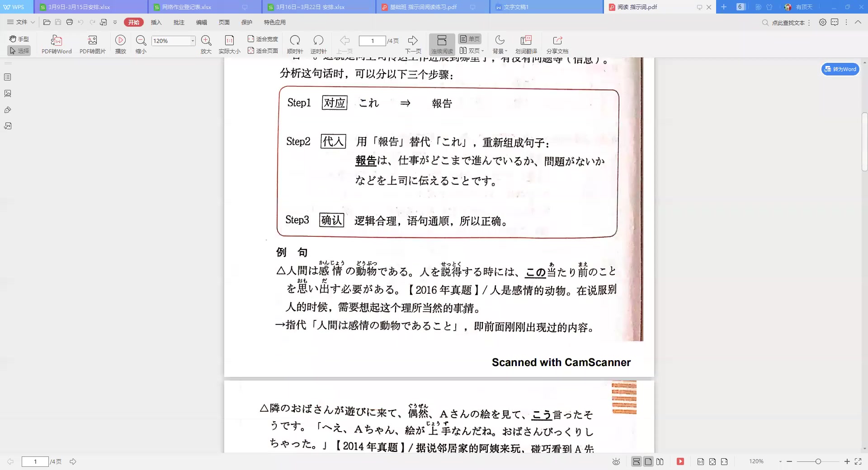Select the PDF转Word tool
The height and width of the screenshot is (470, 868).
click(x=56, y=44)
